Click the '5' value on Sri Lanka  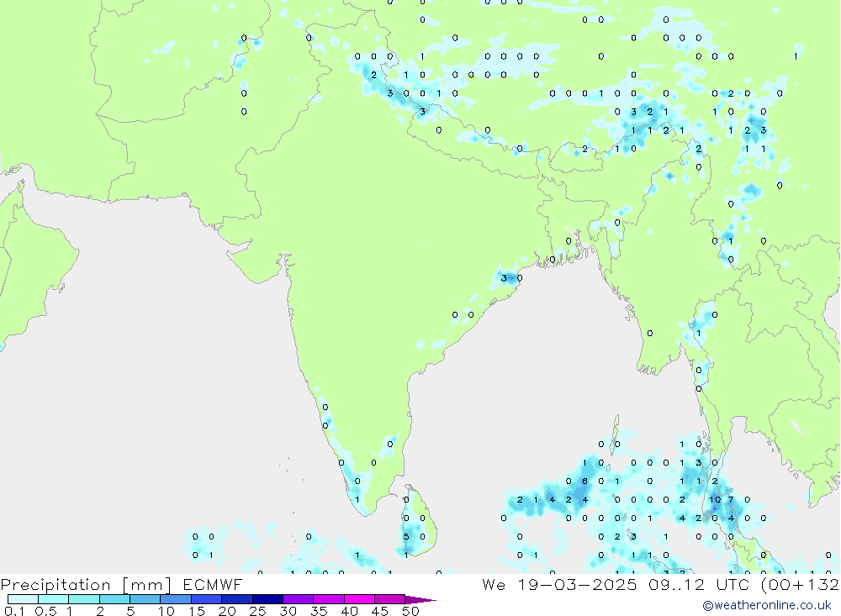tap(406, 537)
